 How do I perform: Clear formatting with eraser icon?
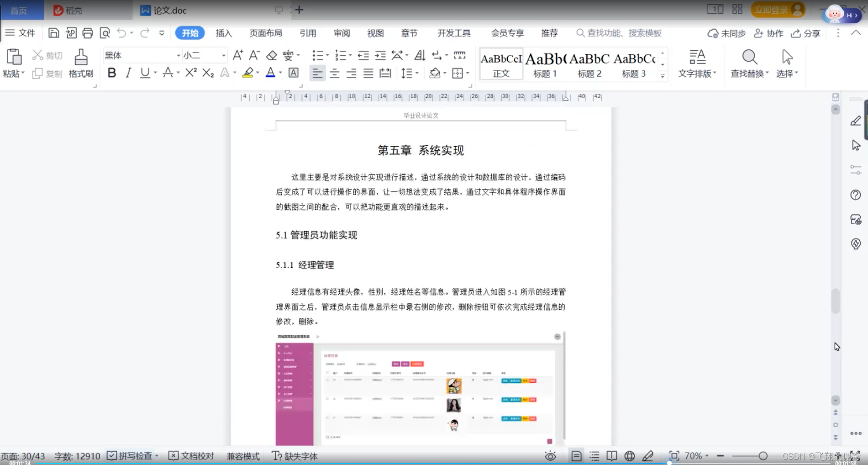point(271,55)
